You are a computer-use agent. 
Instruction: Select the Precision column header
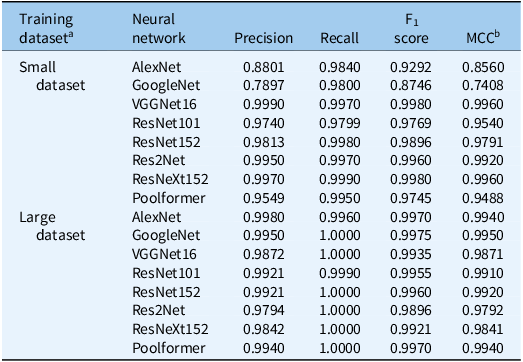(264, 38)
